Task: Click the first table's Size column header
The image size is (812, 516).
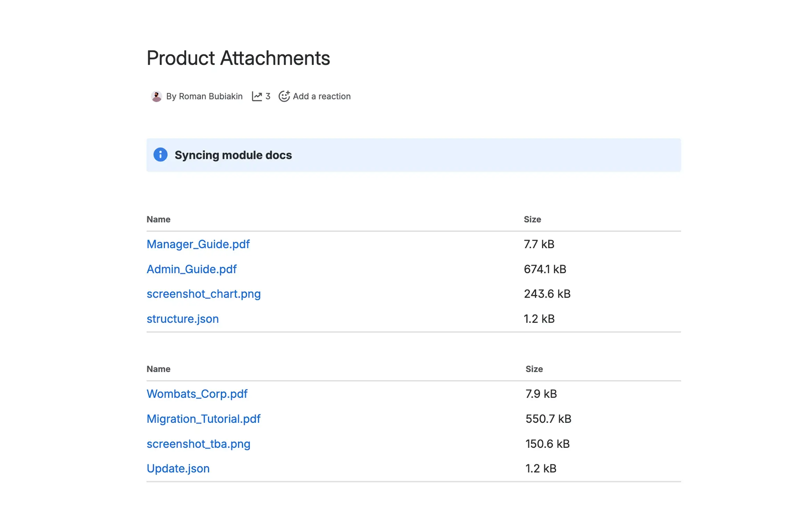Action: [x=533, y=219]
